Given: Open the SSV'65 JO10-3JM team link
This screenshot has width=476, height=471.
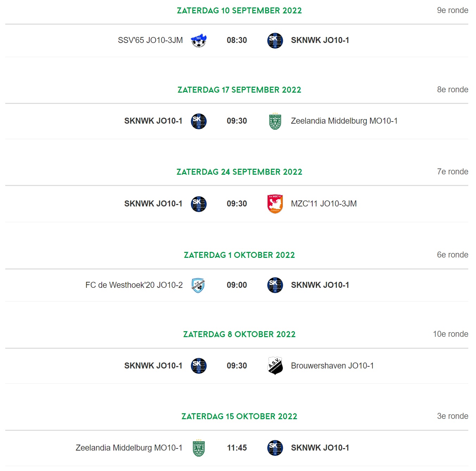Looking at the screenshot, I should pyautogui.click(x=150, y=41).
